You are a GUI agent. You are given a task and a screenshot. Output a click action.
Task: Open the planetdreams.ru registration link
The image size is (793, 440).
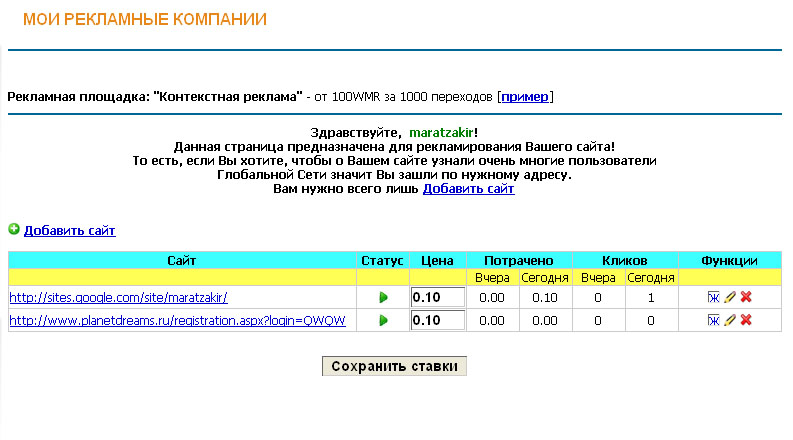pos(178,321)
